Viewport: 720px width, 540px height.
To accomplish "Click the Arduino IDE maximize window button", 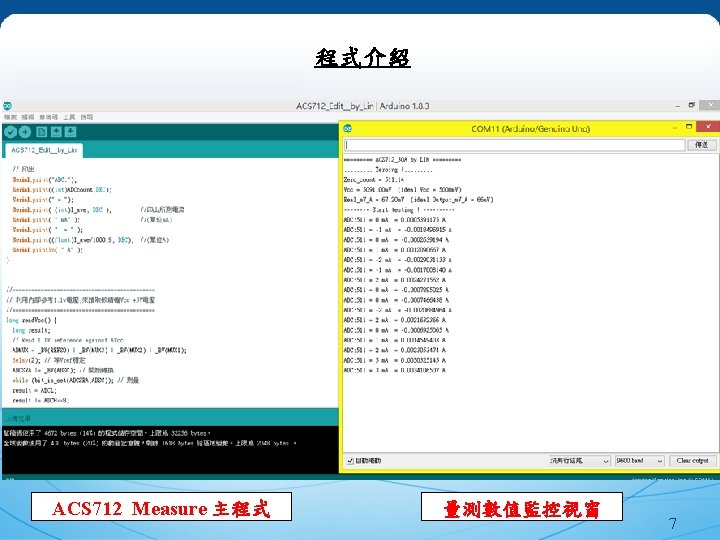I will 692,105.
